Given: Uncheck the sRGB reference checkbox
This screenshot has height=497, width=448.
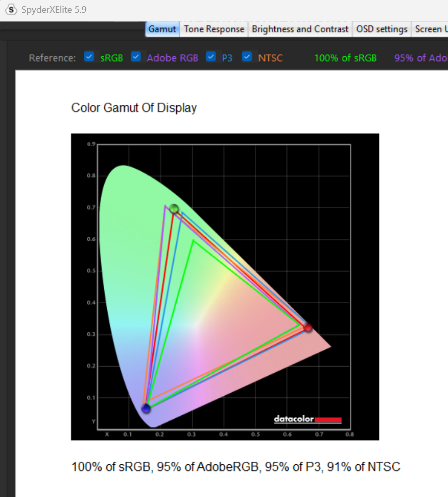Looking at the screenshot, I should click(x=89, y=57).
